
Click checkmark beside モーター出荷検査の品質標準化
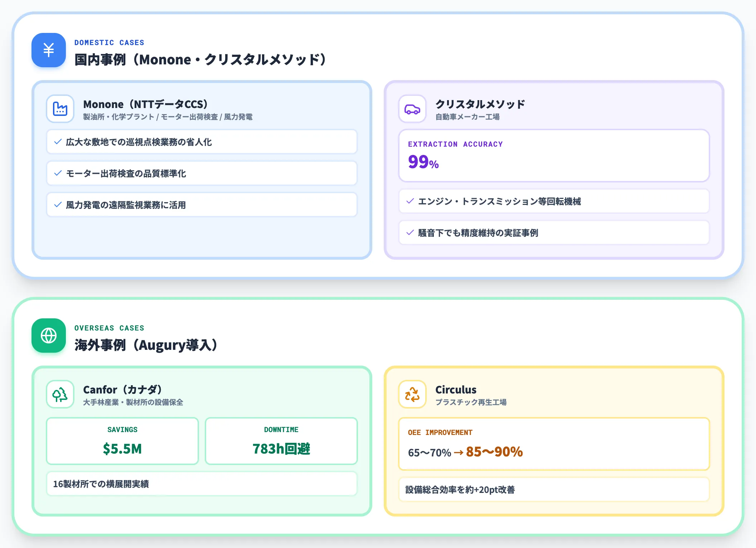58,173
